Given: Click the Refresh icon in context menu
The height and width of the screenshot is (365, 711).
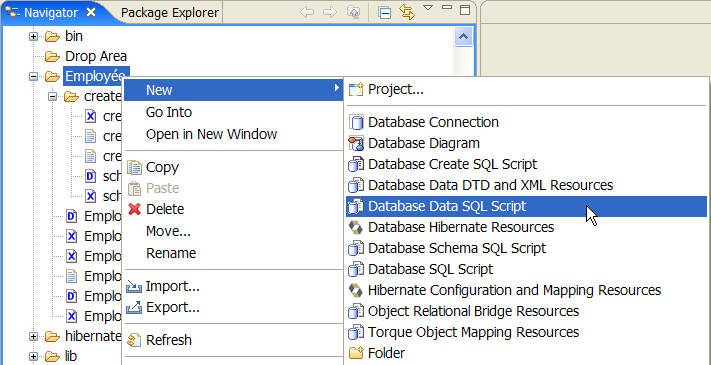Looking at the screenshot, I should tap(135, 340).
